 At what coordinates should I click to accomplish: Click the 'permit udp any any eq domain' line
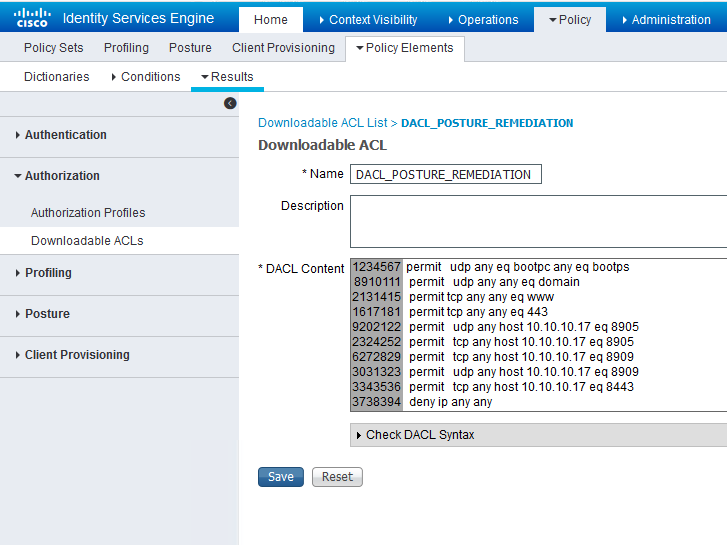tap(494, 282)
